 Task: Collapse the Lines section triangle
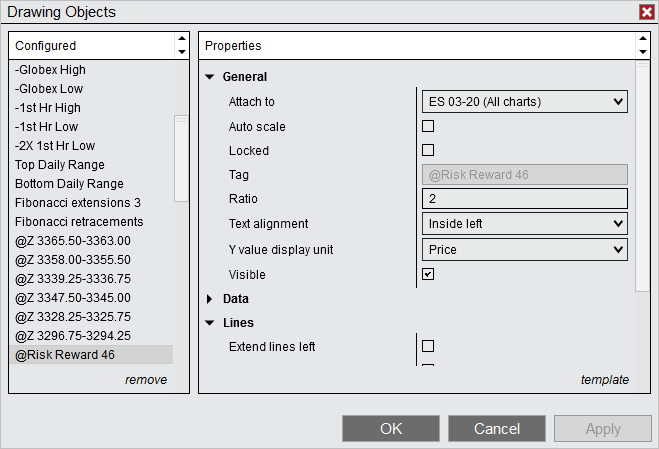210,323
